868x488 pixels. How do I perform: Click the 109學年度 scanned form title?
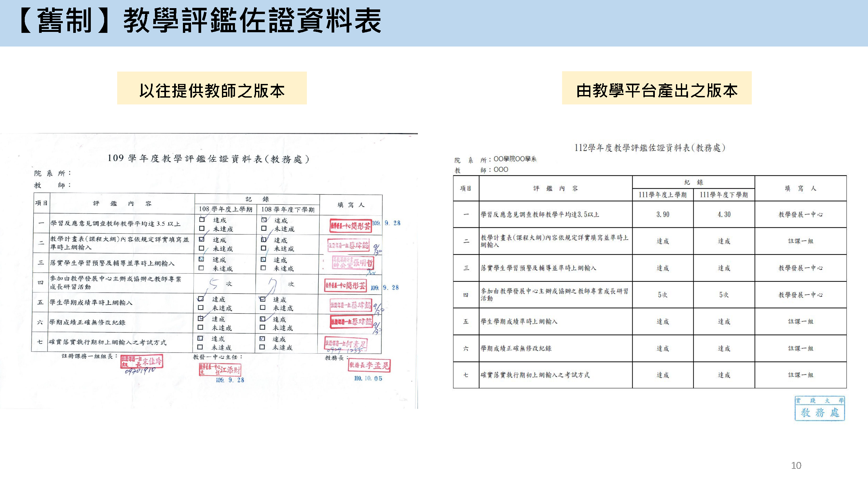pos(208,159)
